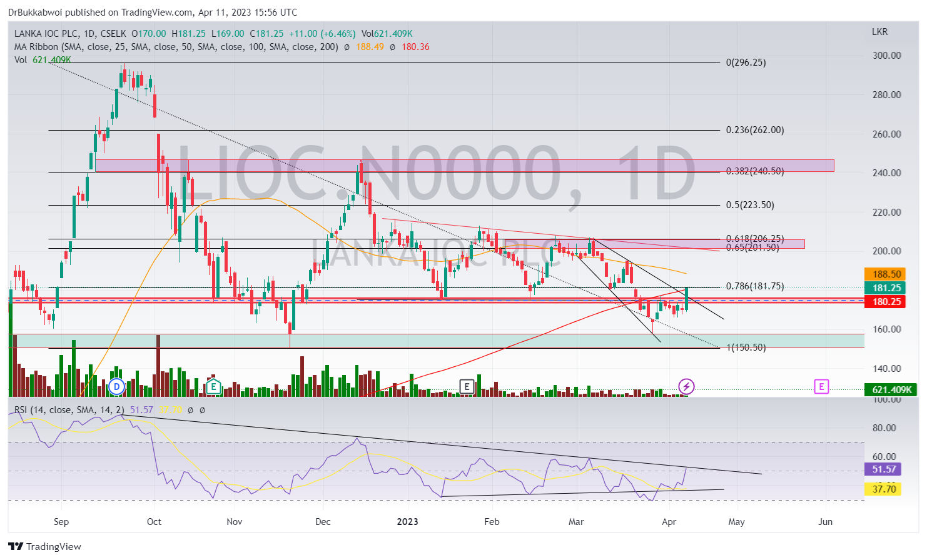This screenshot has height=560, width=927.
Task: Click the Jun label on time axis
Action: (x=826, y=522)
